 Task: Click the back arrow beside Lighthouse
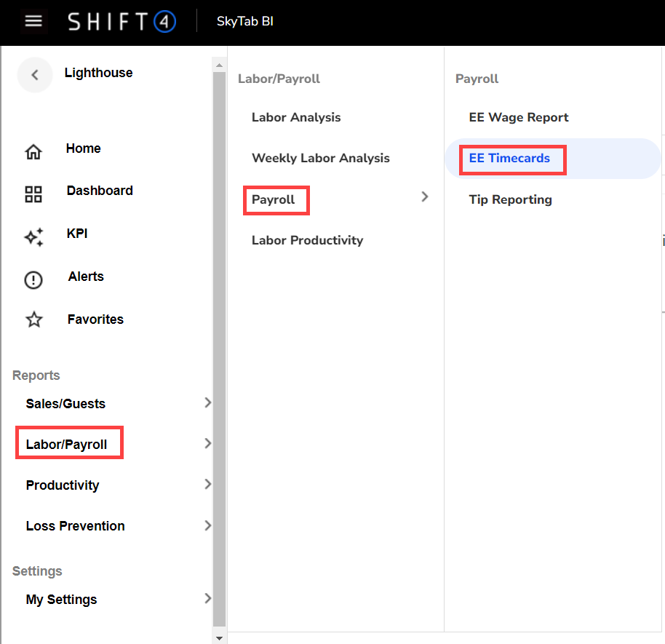coord(34,74)
